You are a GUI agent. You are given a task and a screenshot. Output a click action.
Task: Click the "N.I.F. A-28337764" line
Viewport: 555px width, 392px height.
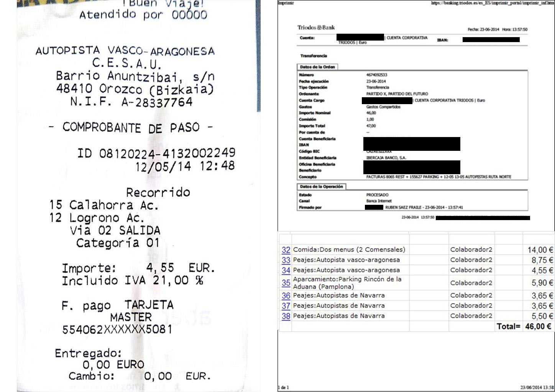click(x=131, y=102)
